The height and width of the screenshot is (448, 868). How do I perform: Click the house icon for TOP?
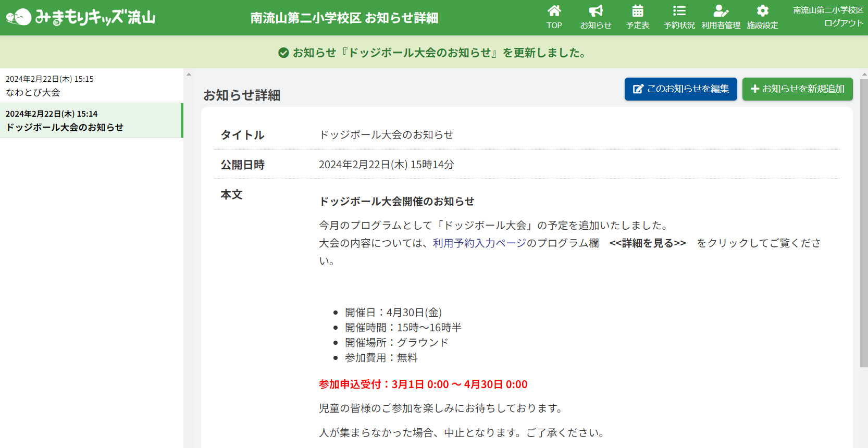coord(554,11)
